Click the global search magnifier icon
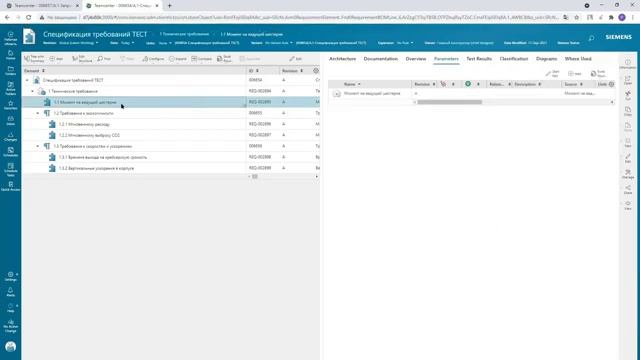Image resolution: width=640 pixels, height=360 pixels. (591, 38)
